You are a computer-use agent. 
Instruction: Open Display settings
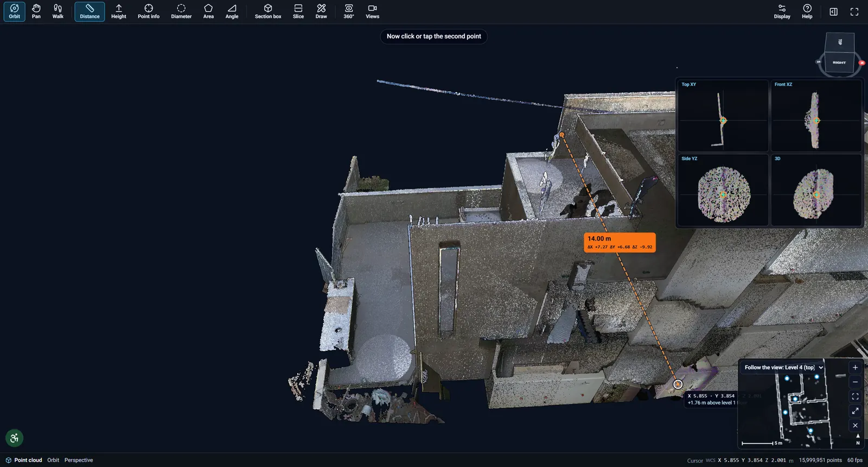(782, 11)
